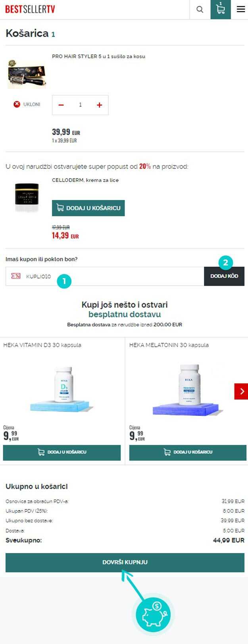Open the shopping cart icon in header
The width and height of the screenshot is (248, 644).
click(x=221, y=10)
